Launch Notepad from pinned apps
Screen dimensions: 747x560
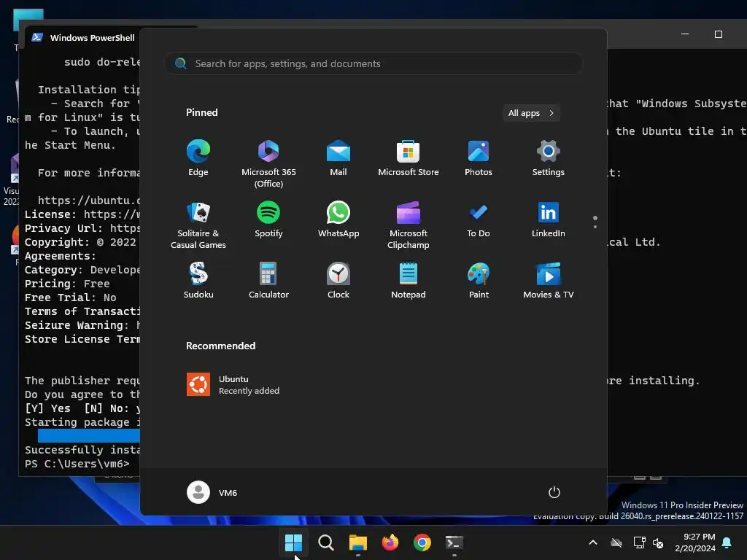[x=409, y=281]
